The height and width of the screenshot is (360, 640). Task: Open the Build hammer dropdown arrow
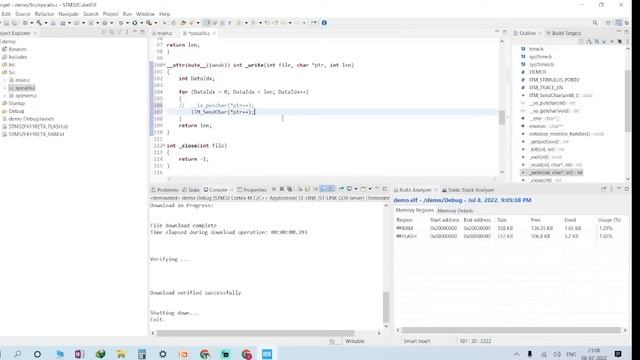pyautogui.click(x=46, y=23)
